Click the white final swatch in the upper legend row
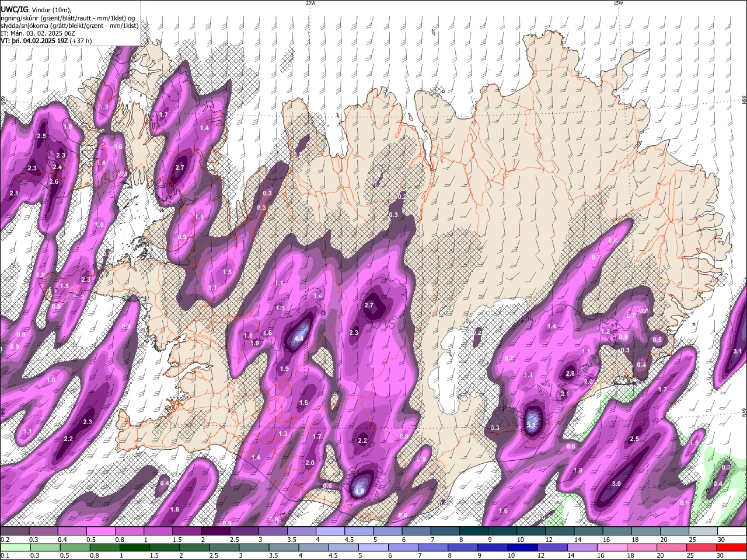Image resolution: width=747 pixels, height=560 pixels. coord(731,531)
